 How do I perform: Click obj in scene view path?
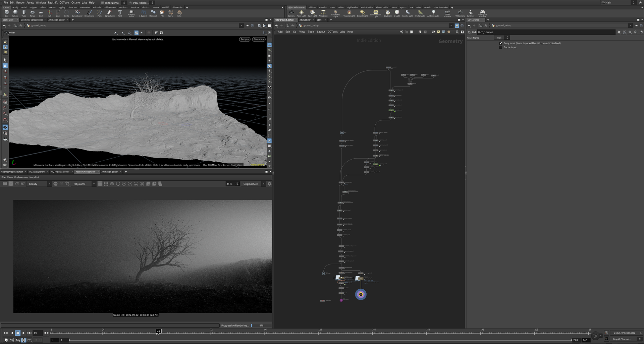click(x=20, y=25)
